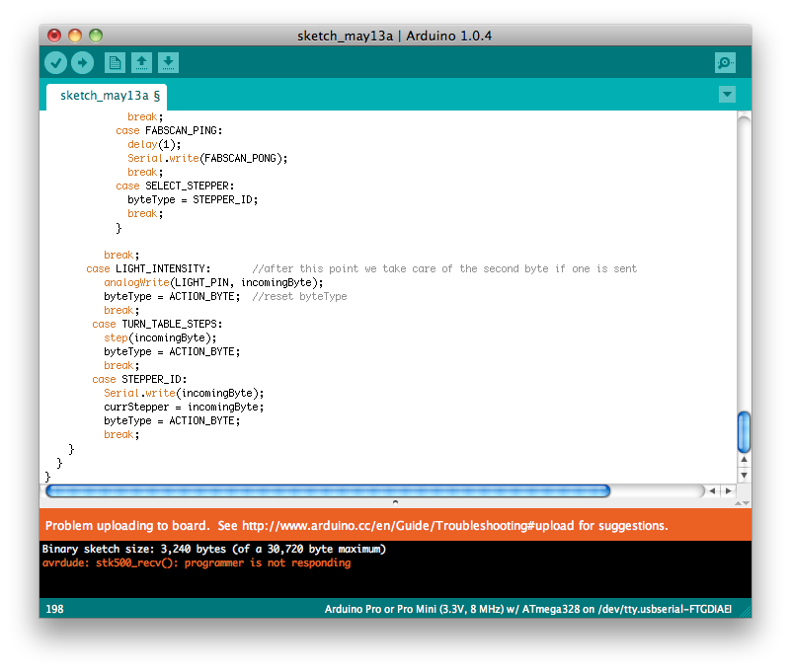Click the horizontal scroll right arrow
Image resolution: width=791 pixels, height=672 pixels.
click(729, 489)
